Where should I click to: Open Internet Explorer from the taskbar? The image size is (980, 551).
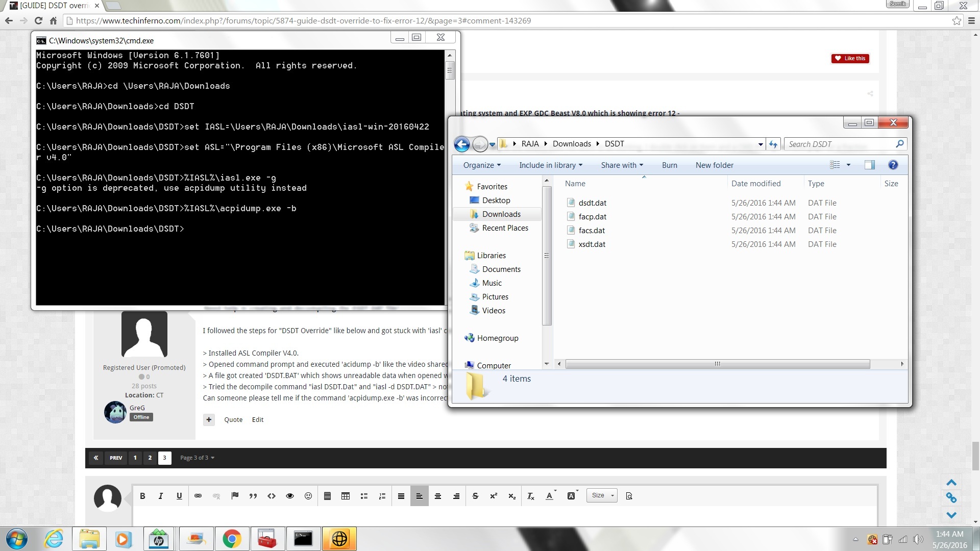(54, 539)
